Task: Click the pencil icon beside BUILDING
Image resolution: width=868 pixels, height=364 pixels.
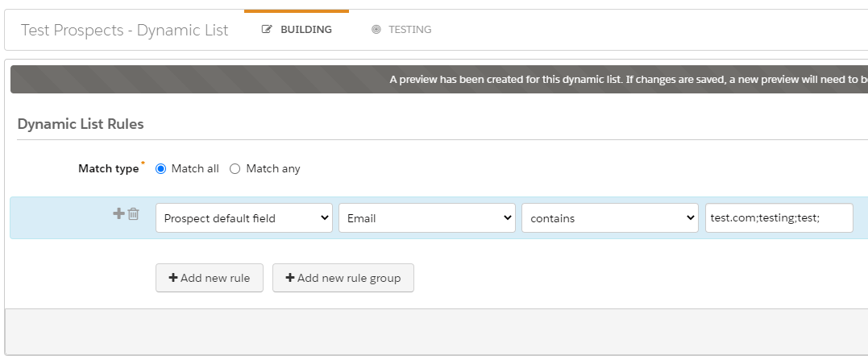Action: [268, 30]
